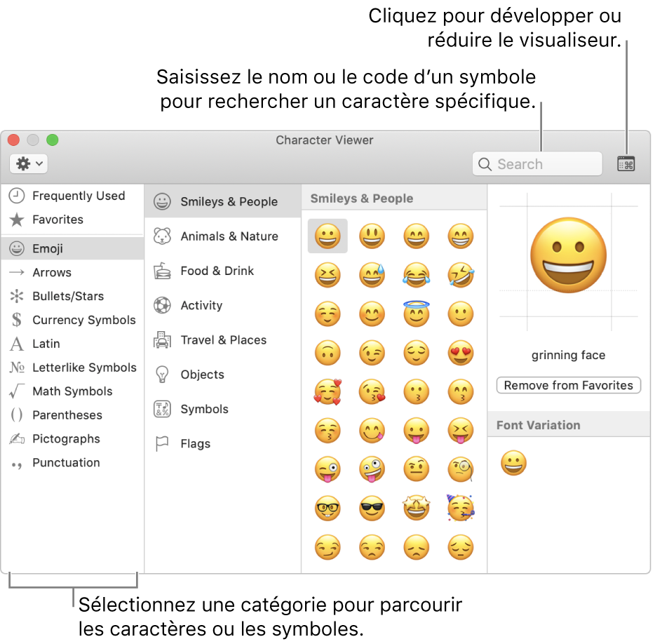Image resolution: width=655 pixels, height=644 pixels.
Task: View the Activity emoji category
Action: point(201,305)
